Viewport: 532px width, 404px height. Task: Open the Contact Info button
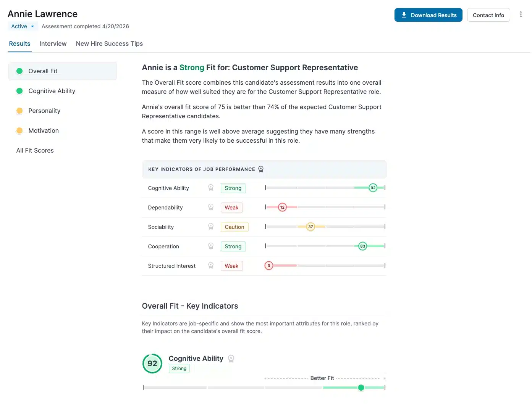click(488, 15)
